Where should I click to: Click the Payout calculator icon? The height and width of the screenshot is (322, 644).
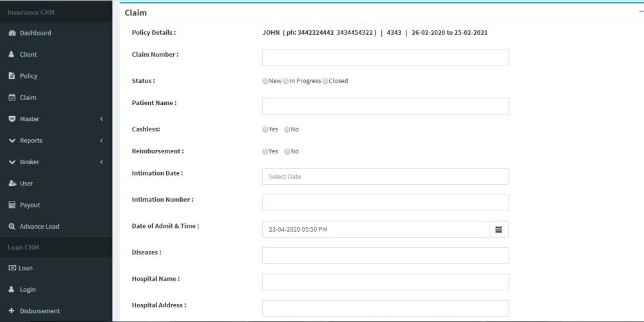click(x=12, y=205)
